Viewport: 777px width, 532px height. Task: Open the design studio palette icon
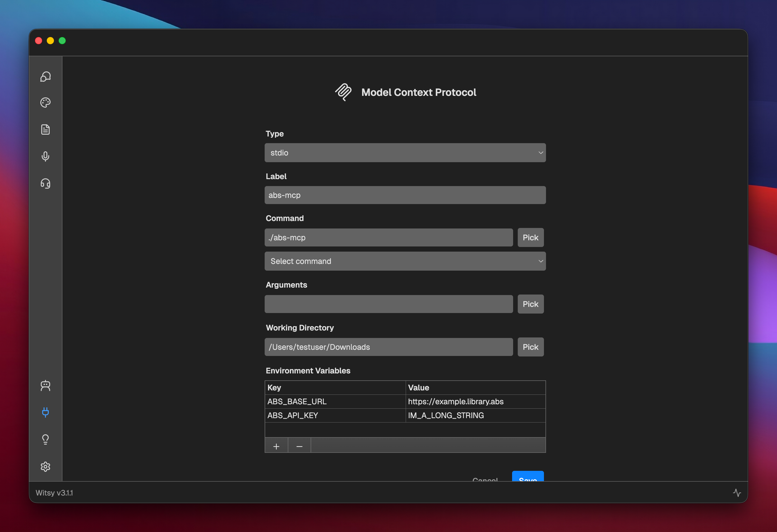(45, 103)
